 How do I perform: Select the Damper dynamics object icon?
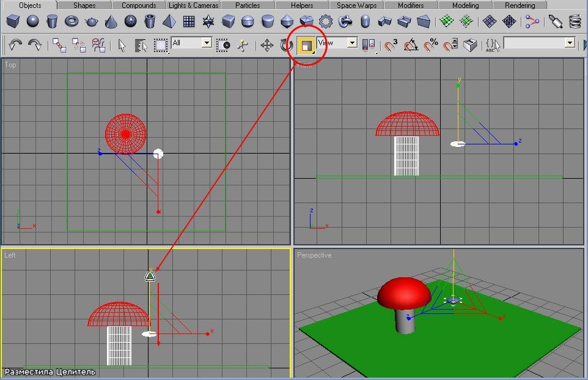coord(555,21)
